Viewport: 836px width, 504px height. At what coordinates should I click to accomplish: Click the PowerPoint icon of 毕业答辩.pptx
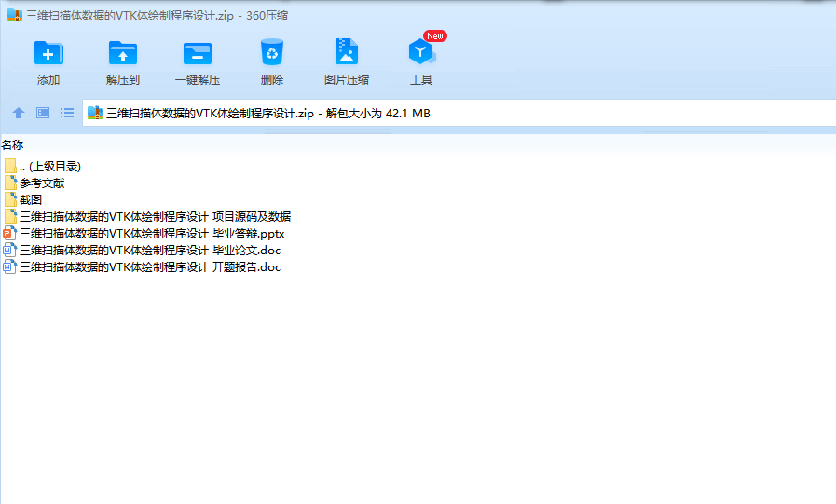[x=9, y=233]
